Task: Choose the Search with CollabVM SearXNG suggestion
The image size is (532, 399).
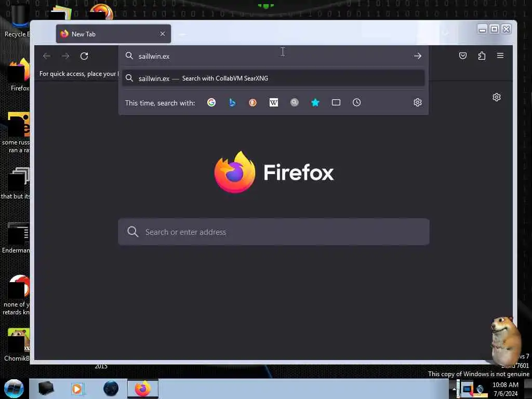Action: tap(273, 78)
